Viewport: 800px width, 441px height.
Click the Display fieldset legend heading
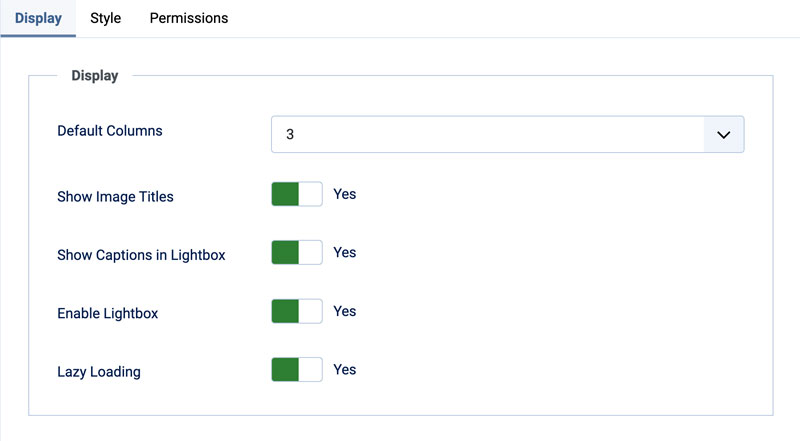click(95, 76)
